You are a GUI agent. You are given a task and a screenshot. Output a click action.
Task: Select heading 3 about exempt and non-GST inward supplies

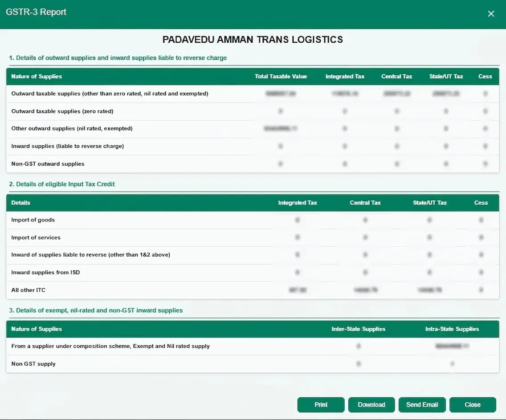pyautogui.click(x=96, y=310)
